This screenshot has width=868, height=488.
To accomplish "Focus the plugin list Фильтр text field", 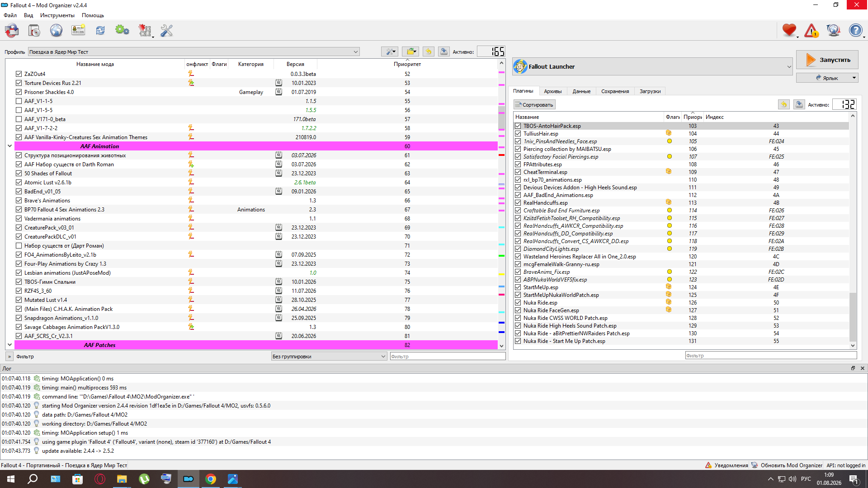I will click(x=771, y=355).
